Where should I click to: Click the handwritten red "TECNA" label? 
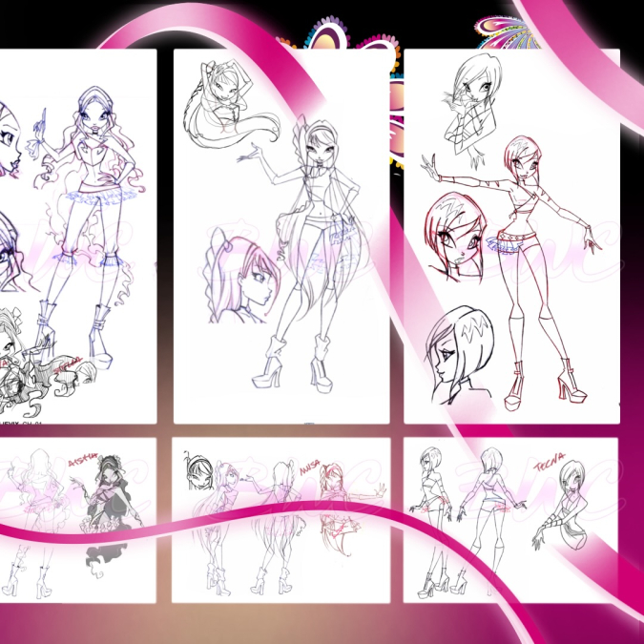pos(550,461)
